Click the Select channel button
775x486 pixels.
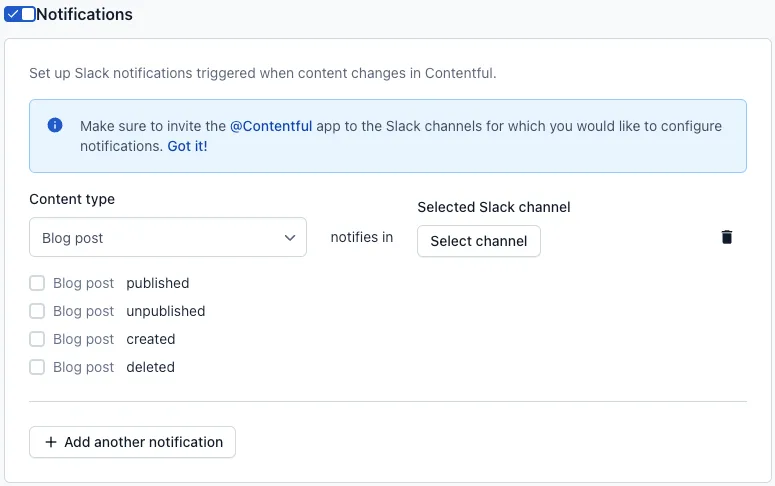tap(478, 241)
